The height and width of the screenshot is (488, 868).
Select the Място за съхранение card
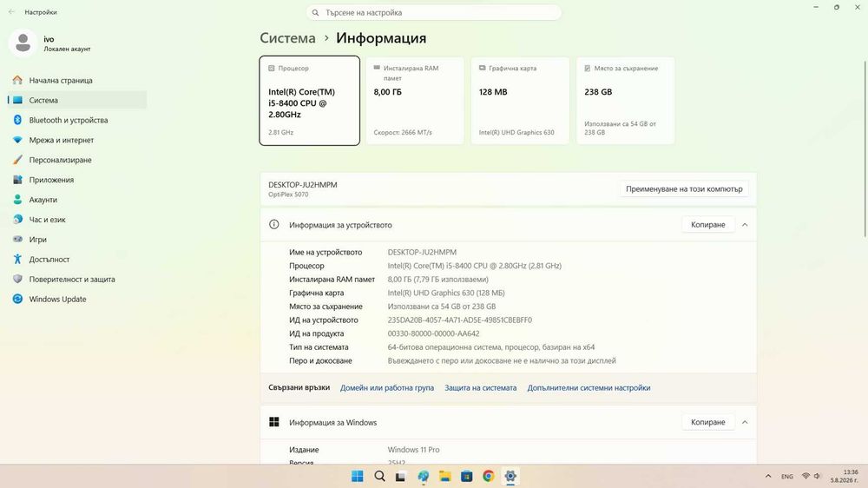(626, 101)
